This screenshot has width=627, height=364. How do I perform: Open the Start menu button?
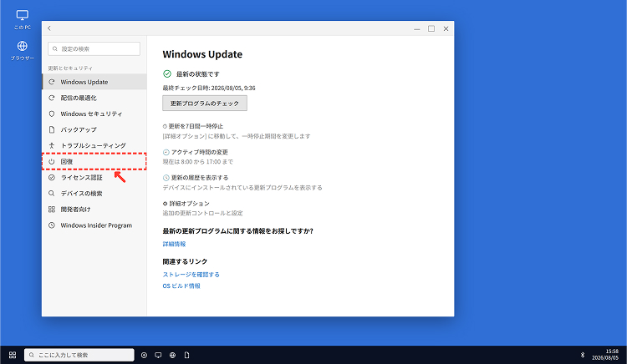[x=13, y=355]
